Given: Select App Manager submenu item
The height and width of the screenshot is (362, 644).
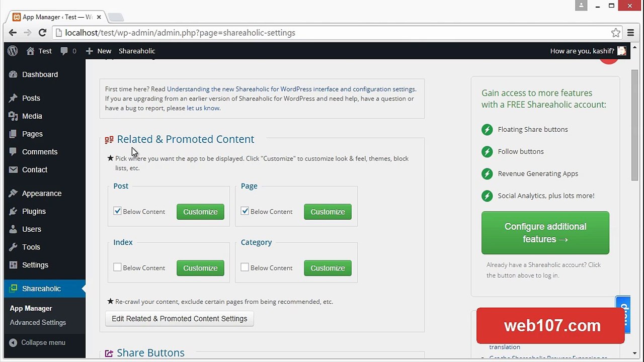Looking at the screenshot, I should 31,309.
